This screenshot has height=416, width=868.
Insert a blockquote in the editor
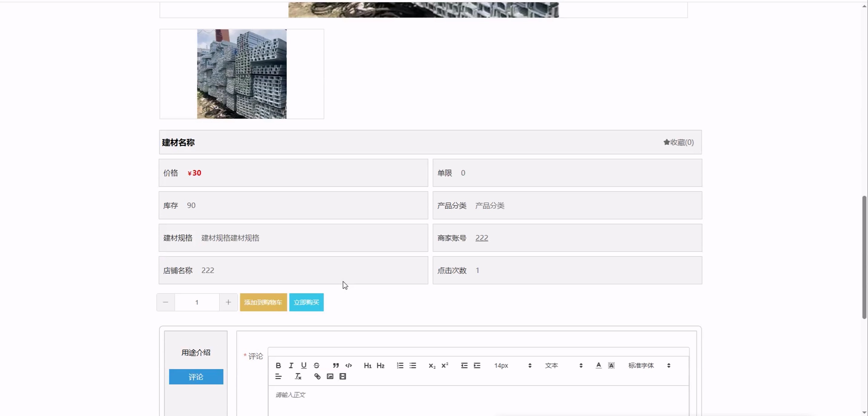point(336,366)
